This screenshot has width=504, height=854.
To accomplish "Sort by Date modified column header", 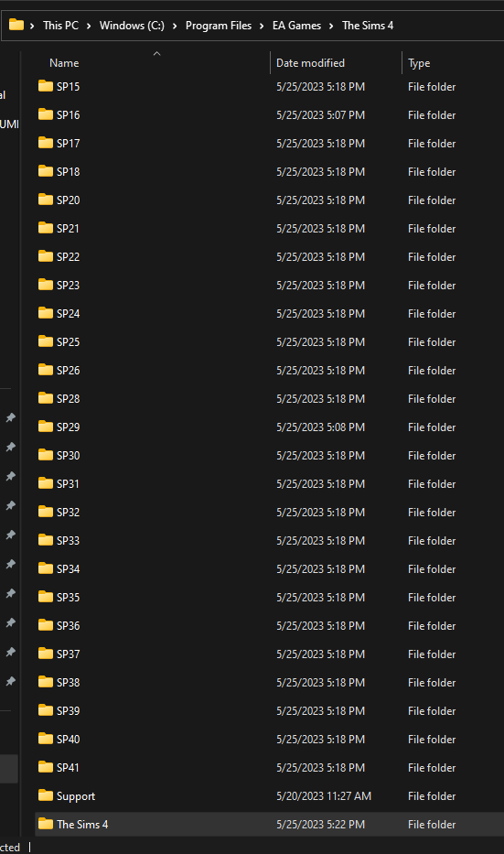I will [310, 63].
